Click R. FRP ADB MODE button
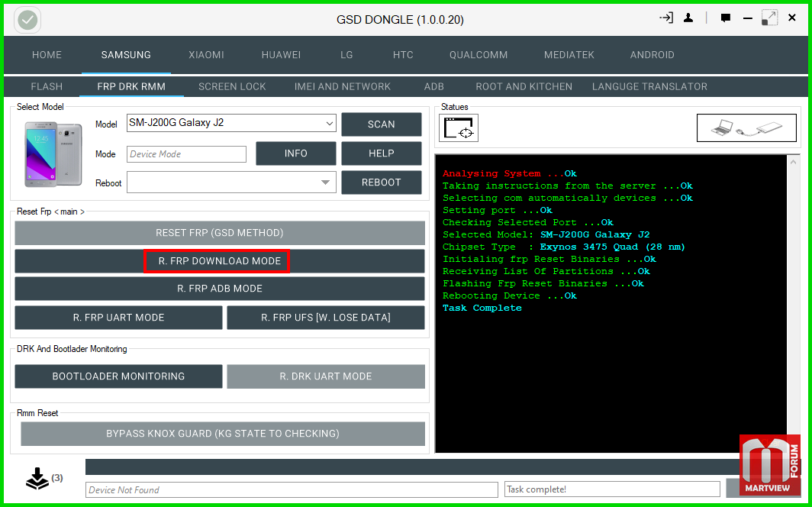This screenshot has height=507, width=812. (x=220, y=289)
